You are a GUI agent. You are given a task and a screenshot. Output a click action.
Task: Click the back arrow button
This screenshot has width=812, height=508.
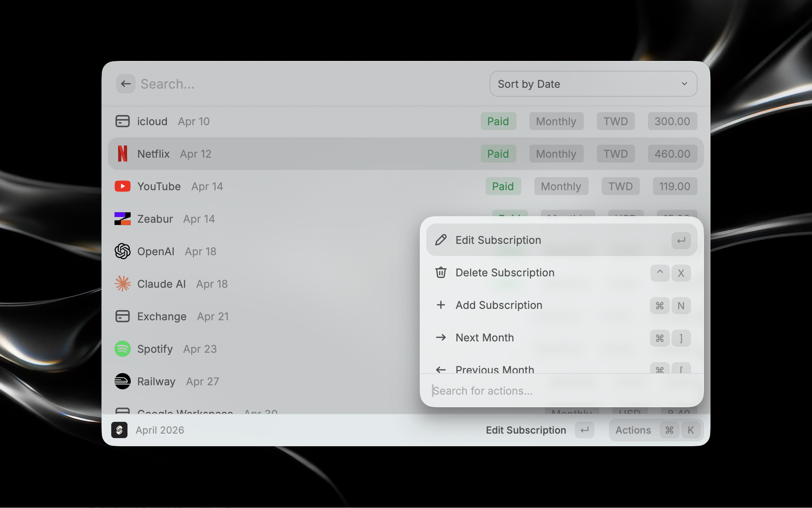[125, 84]
